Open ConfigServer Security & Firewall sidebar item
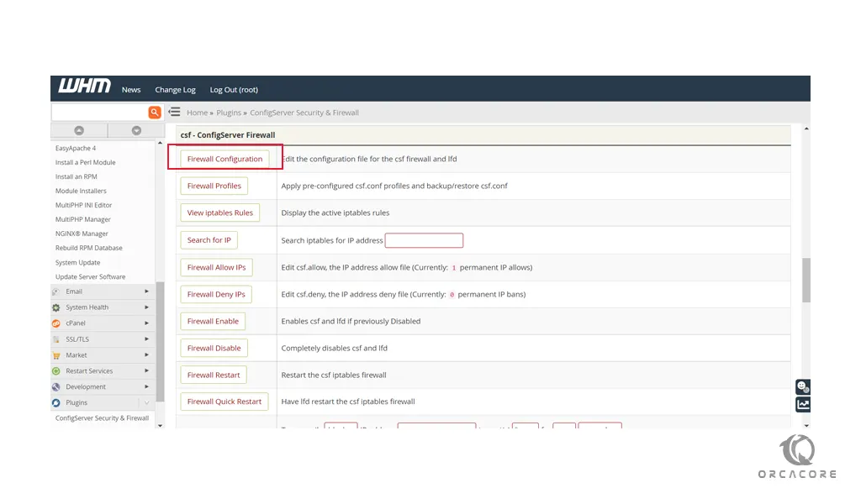Screen dimensions: 861x504 pos(102,417)
